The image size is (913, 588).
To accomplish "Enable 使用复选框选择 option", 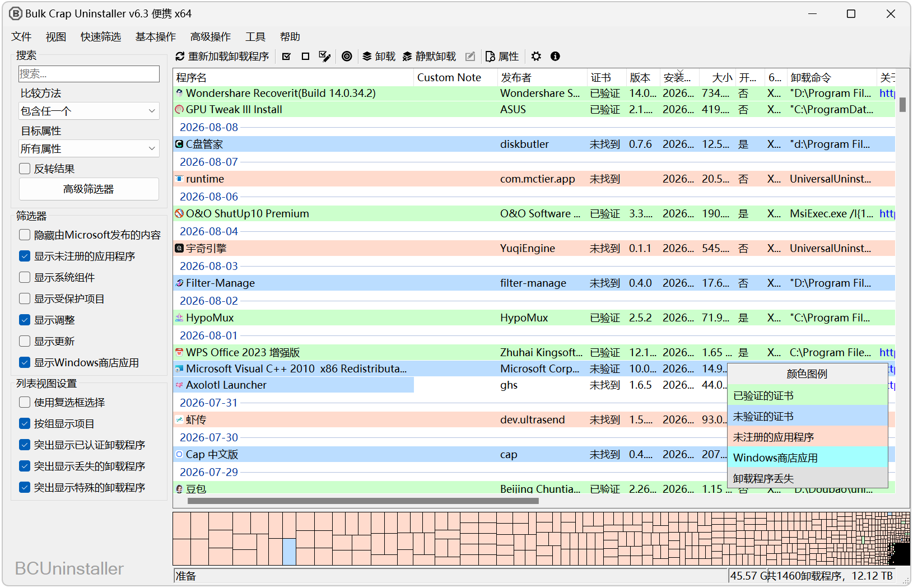I will coord(25,402).
